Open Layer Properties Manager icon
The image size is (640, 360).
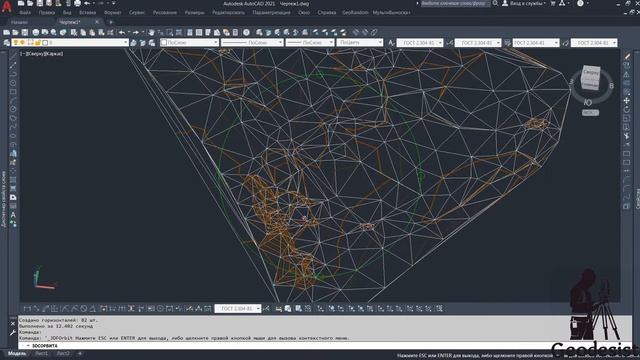pos(7,42)
